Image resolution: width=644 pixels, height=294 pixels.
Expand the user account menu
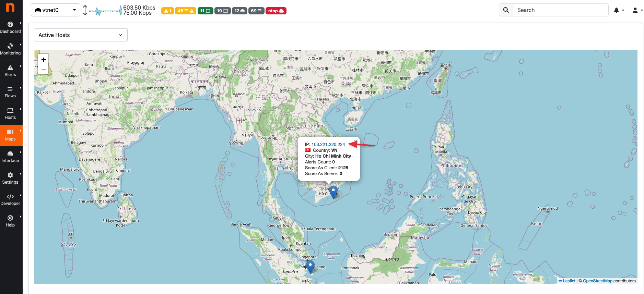pyautogui.click(x=637, y=10)
